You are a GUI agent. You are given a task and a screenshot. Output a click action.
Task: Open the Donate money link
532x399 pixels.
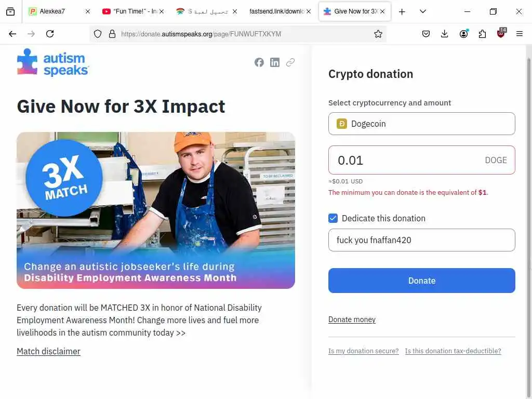(x=352, y=320)
